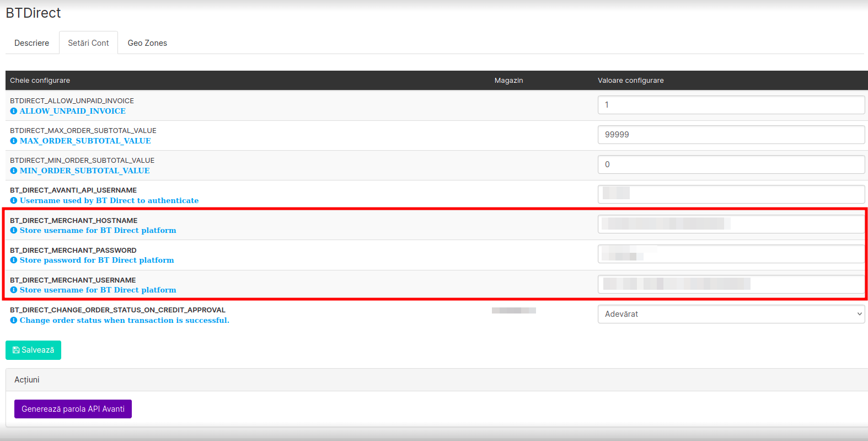Focus the ALLOW_UNPAID_INVOICE value field
The width and height of the screenshot is (868, 441).
click(731, 105)
